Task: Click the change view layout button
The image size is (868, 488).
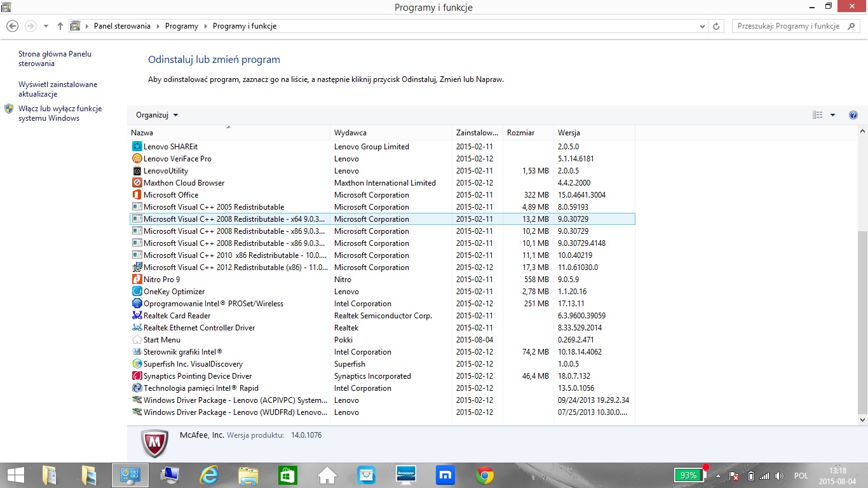Action: point(818,115)
